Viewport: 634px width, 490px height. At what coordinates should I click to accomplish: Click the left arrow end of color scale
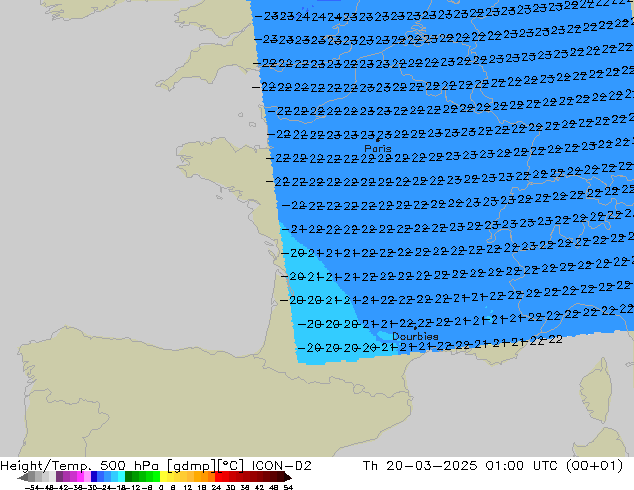22,478
